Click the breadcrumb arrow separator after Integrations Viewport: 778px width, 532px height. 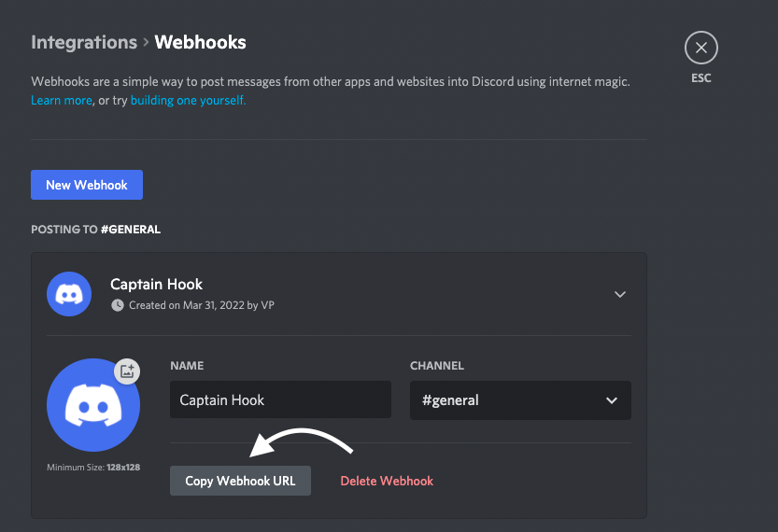[x=146, y=43]
